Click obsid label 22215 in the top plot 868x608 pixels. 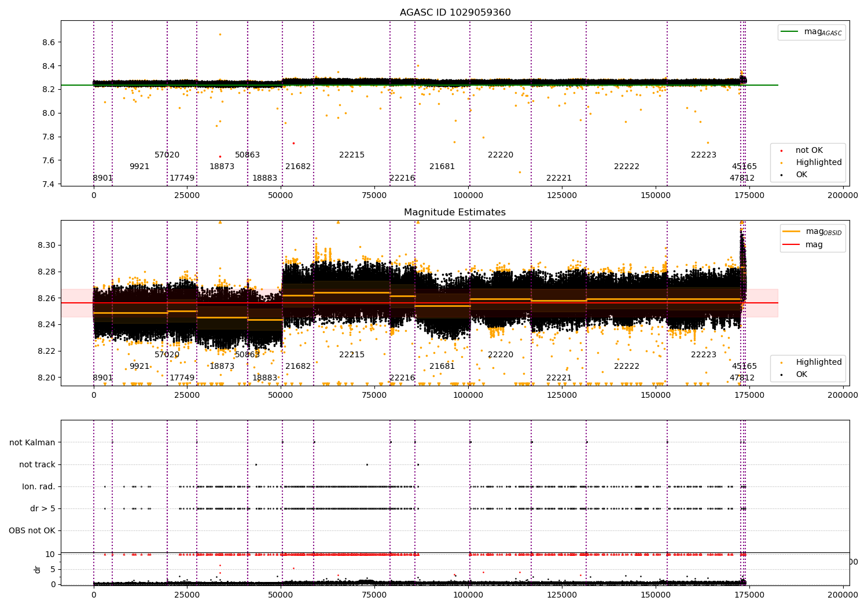tap(352, 155)
